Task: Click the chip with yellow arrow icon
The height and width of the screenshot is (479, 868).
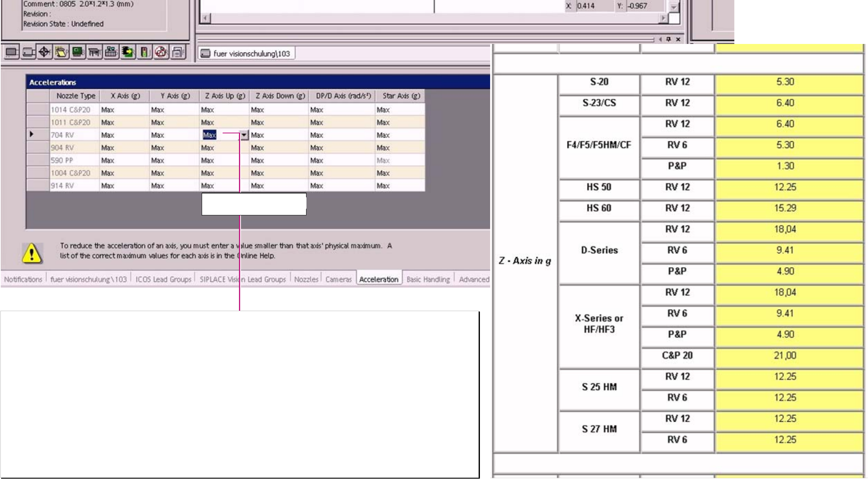Action: pyautogui.click(x=128, y=52)
